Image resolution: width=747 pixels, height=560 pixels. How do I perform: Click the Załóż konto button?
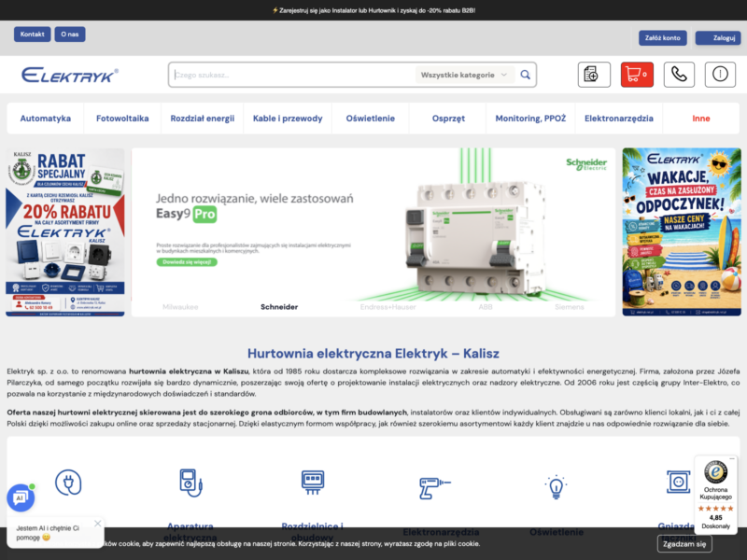click(663, 37)
